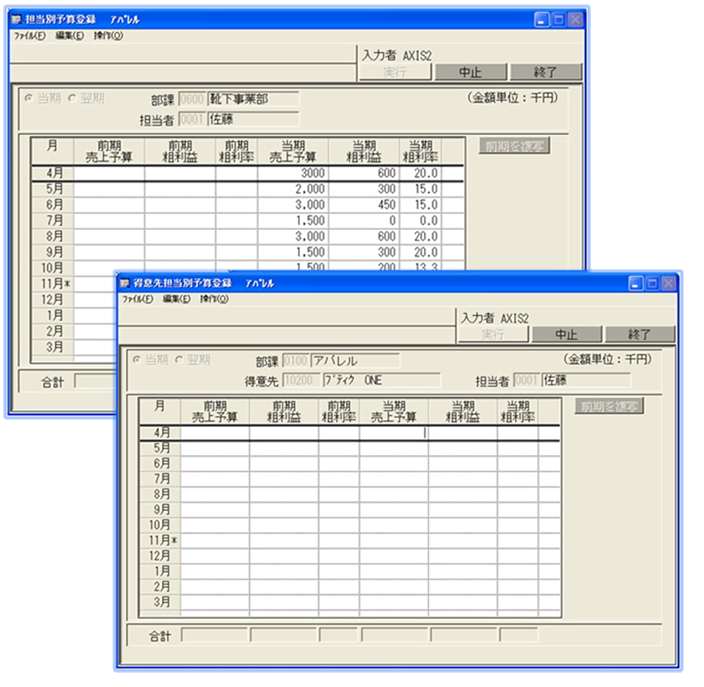704x687 pixels.
Task: Click 前期を複写 button in the front window
Action: tap(609, 406)
